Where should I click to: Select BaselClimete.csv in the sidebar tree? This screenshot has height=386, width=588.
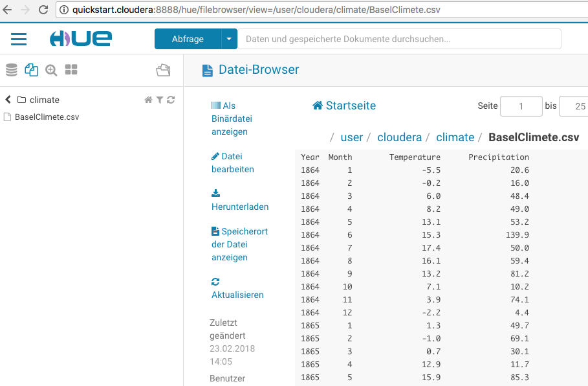47,117
